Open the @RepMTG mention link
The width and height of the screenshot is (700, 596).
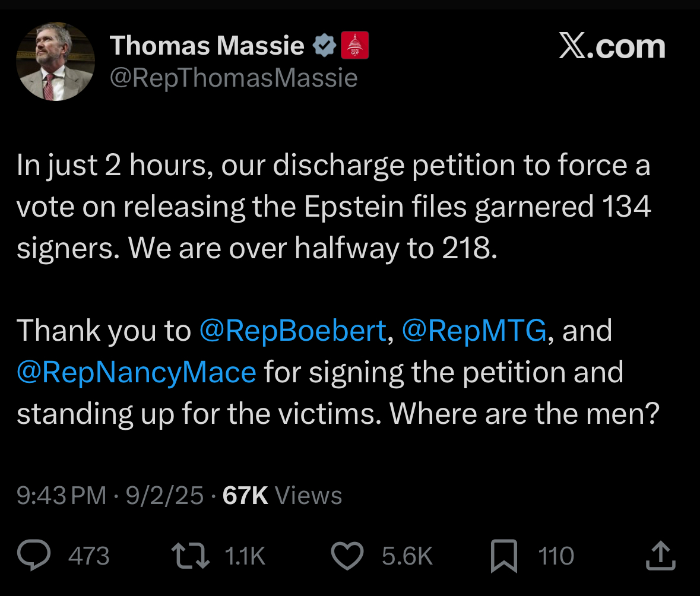point(474,331)
